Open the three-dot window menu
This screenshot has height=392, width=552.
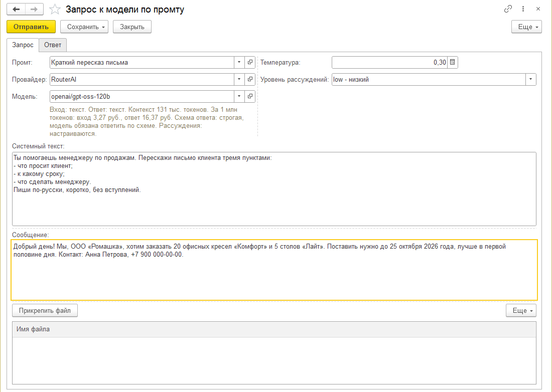pos(523,9)
